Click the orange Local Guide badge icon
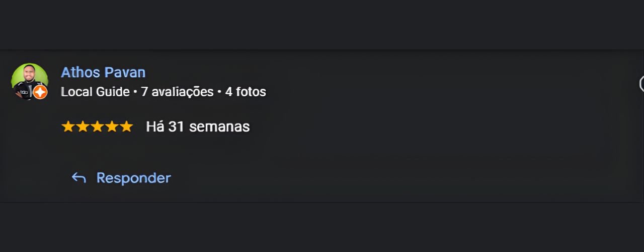Viewport: 644px width, 252px height. coord(40,92)
